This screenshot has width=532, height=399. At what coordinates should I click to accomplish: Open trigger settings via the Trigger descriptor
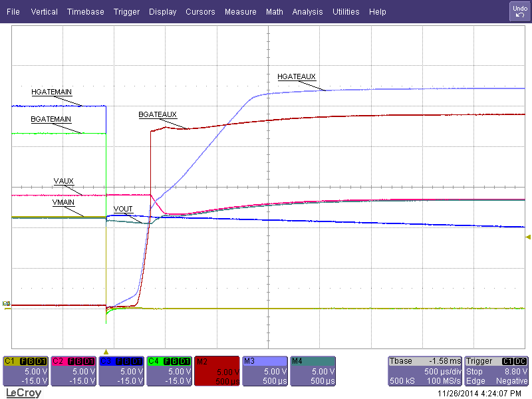coord(495,371)
